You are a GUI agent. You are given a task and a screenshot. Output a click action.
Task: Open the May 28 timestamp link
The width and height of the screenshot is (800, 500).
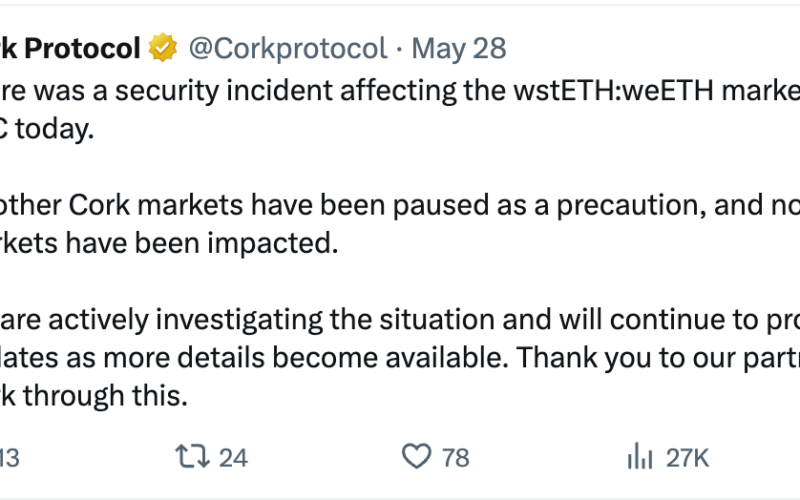click(x=459, y=48)
